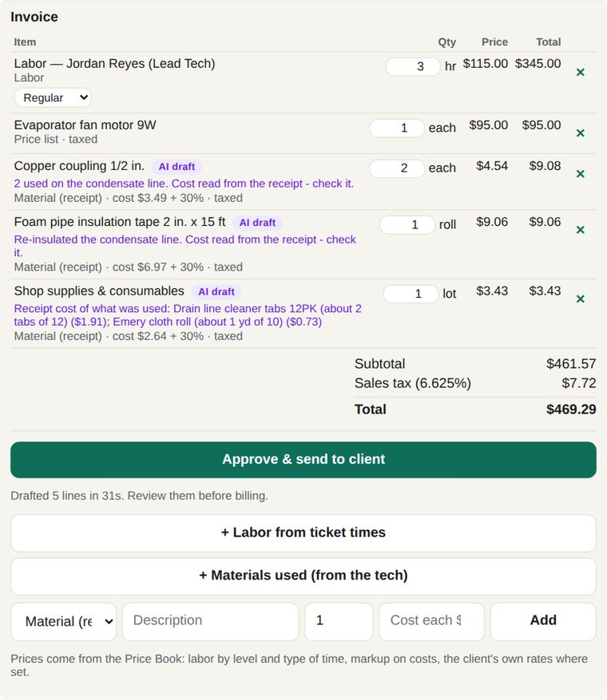Add Materials used (from the tech)

pyautogui.click(x=303, y=575)
